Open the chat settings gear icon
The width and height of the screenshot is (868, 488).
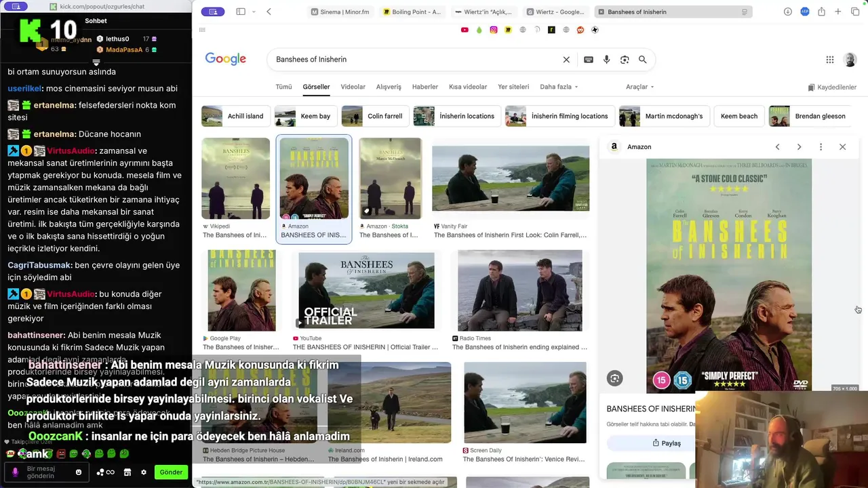144,472
